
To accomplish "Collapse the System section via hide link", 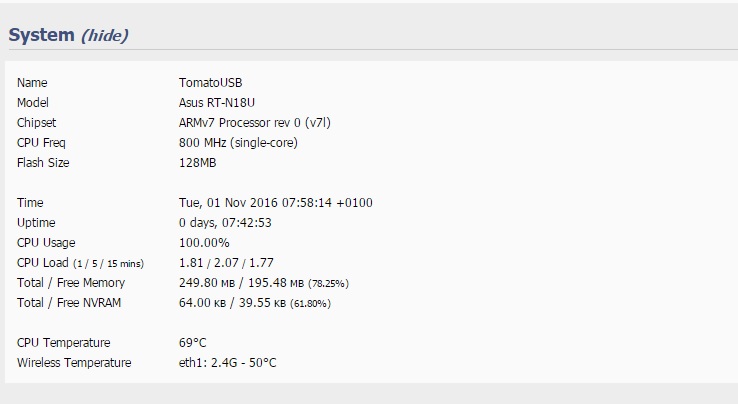I will click(x=104, y=35).
